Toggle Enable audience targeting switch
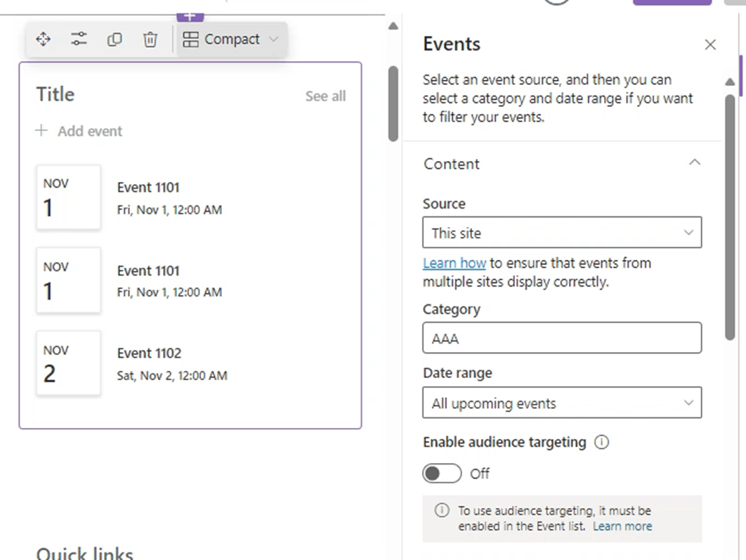This screenshot has height=560, width=746. 442,474
